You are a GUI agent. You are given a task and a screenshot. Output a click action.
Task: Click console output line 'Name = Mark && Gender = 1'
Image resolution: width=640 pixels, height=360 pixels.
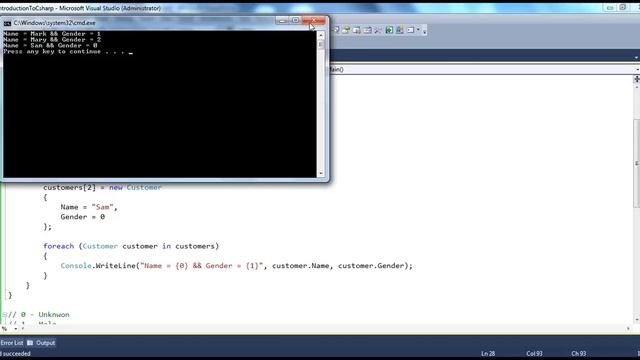tap(52, 34)
